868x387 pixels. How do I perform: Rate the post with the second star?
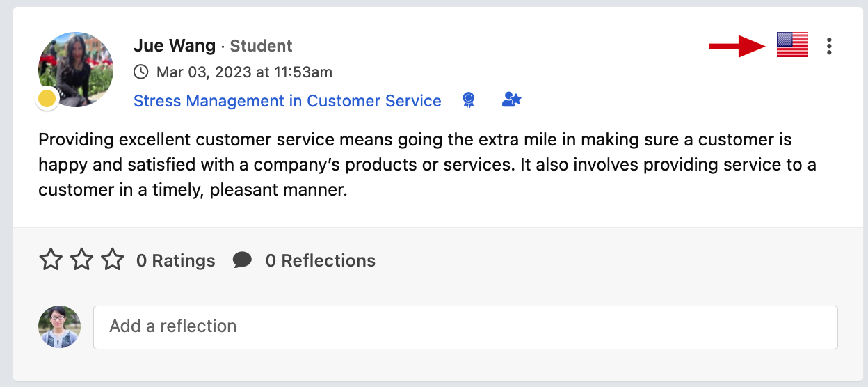click(x=82, y=260)
